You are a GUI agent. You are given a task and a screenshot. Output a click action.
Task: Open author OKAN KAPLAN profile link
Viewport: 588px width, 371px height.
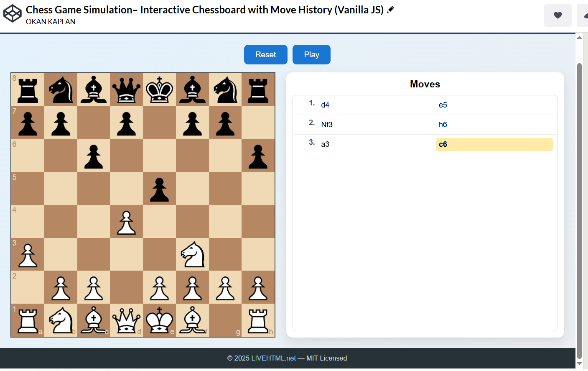(51, 22)
